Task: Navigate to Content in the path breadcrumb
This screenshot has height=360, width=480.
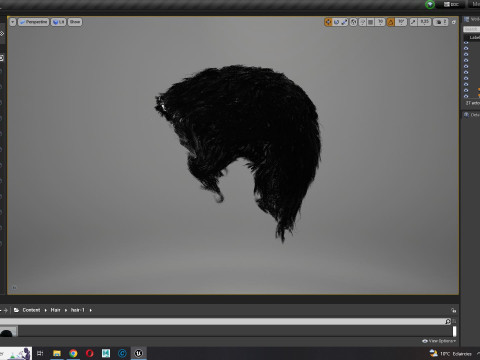Action: [x=31, y=310]
